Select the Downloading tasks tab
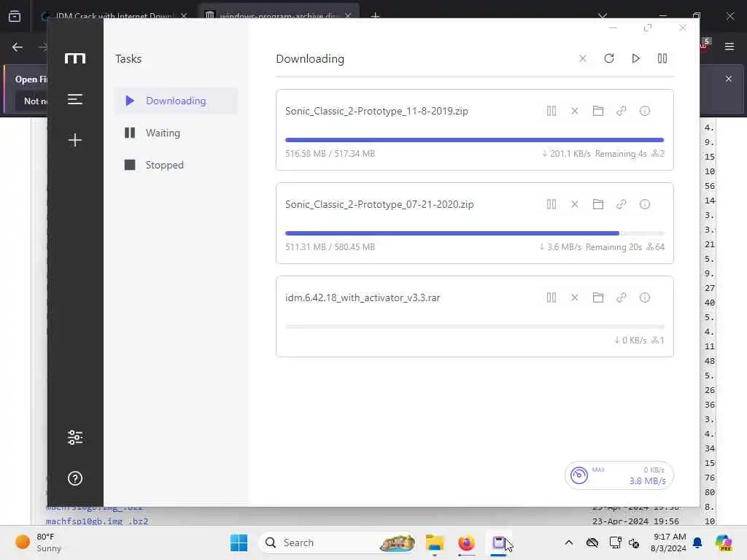Image resolution: width=747 pixels, height=560 pixels. click(x=176, y=101)
